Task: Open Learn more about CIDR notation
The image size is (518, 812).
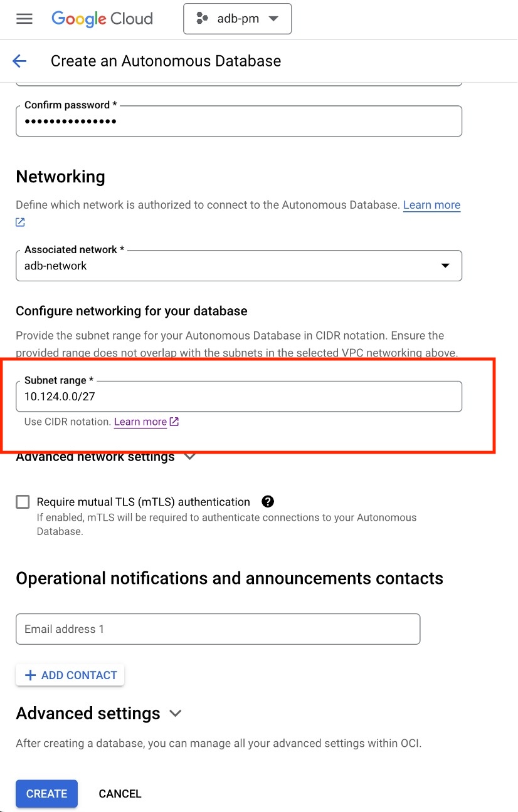Action: [139, 422]
